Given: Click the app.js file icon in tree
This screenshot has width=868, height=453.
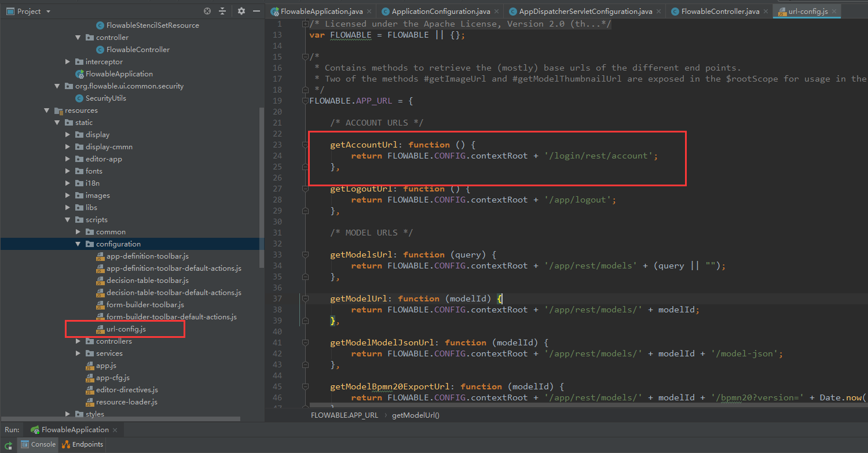Looking at the screenshot, I should tap(90, 366).
